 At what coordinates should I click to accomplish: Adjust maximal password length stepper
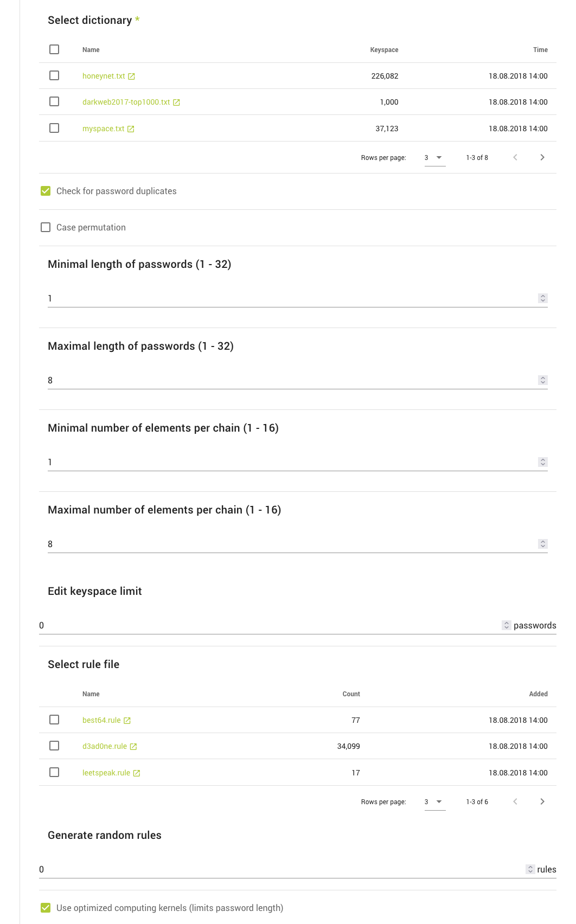[543, 380]
